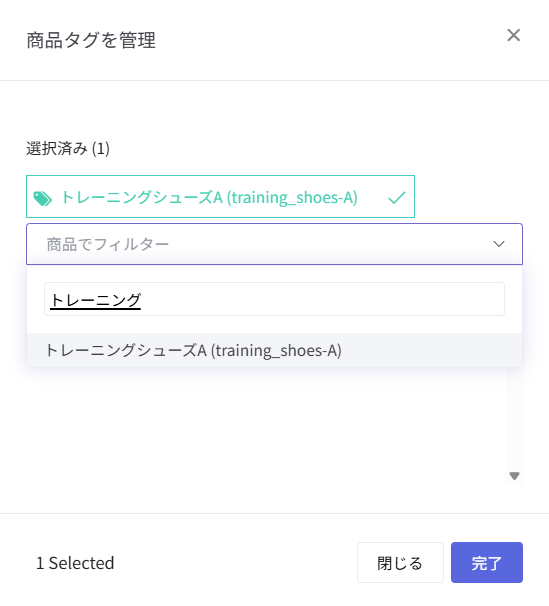Click the green checkmark on トレーニングシューズA chip
The width and height of the screenshot is (549, 606).
(396, 197)
